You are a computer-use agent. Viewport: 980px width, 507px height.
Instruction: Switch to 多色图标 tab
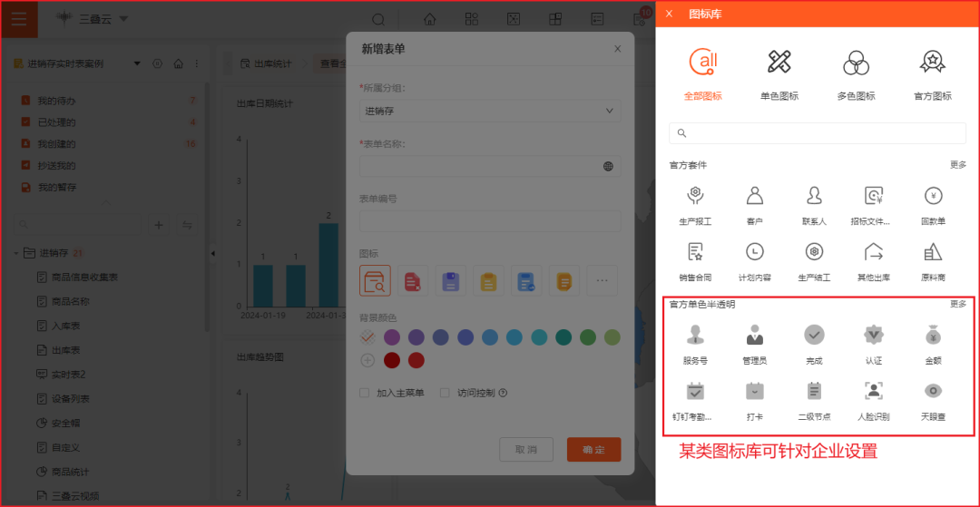856,75
